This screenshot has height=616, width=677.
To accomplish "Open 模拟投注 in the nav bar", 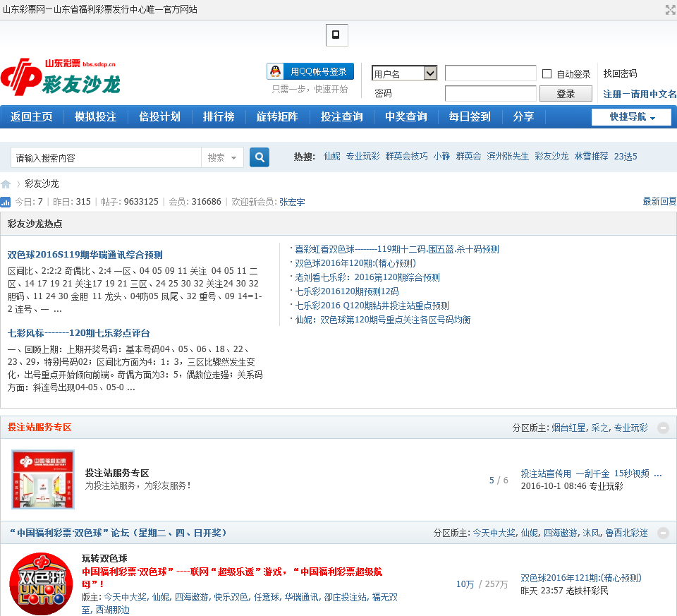I will (x=95, y=116).
